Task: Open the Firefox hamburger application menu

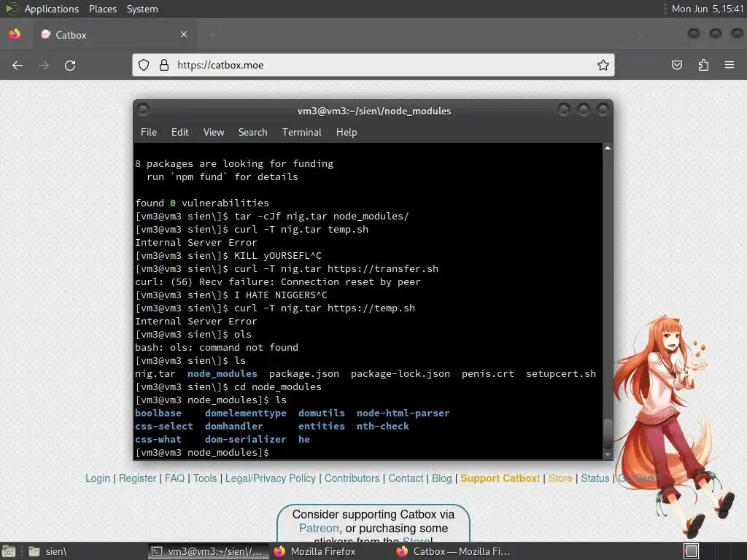Action: click(x=729, y=65)
